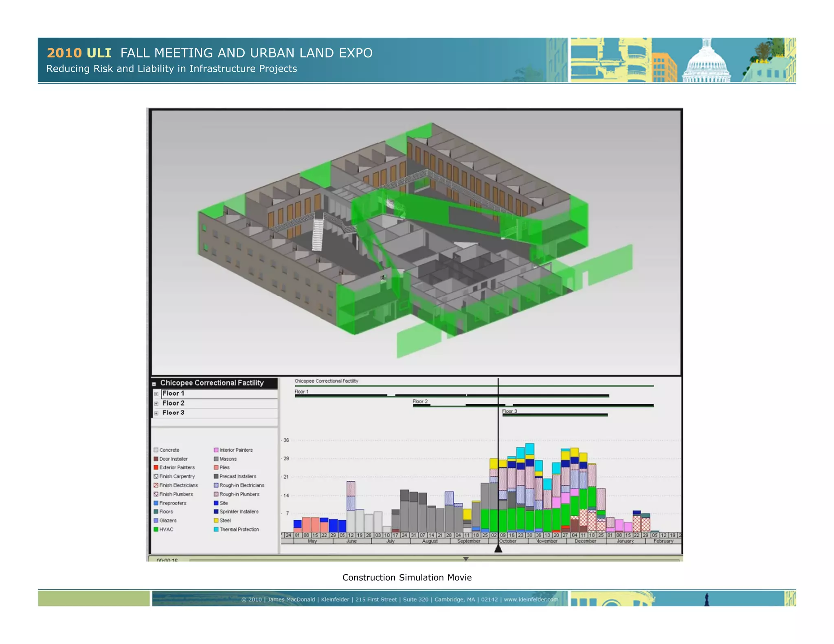
Task: Click the October month label on timeline
Action: coord(508,541)
